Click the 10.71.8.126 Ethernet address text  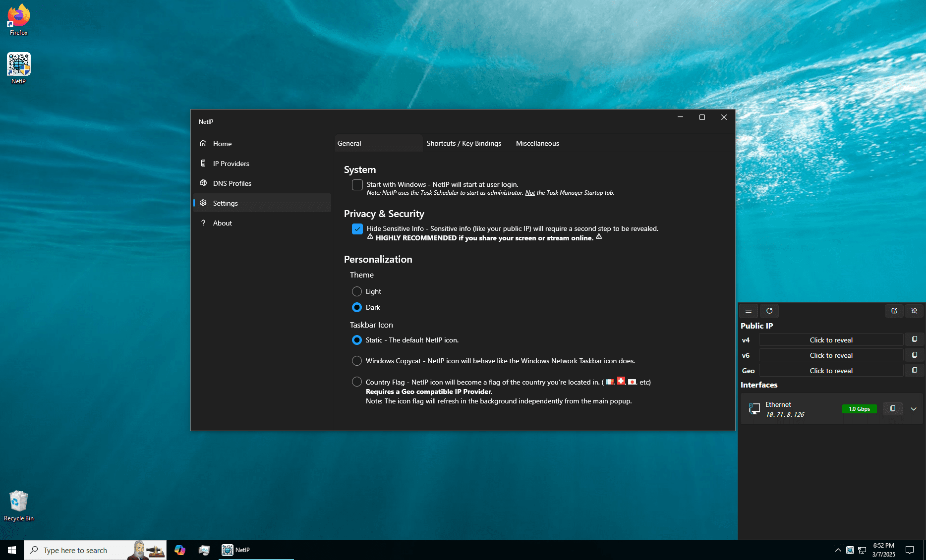tap(785, 415)
